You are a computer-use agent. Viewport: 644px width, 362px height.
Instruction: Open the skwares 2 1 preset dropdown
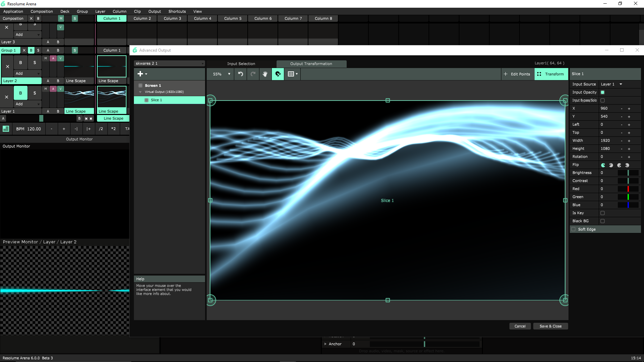(169, 63)
